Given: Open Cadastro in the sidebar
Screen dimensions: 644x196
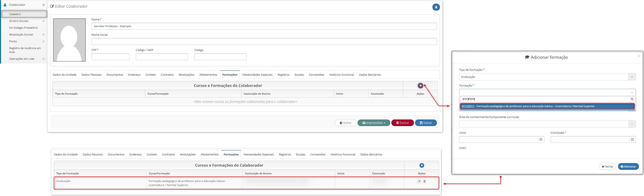Looking at the screenshot, I should 24,14.
